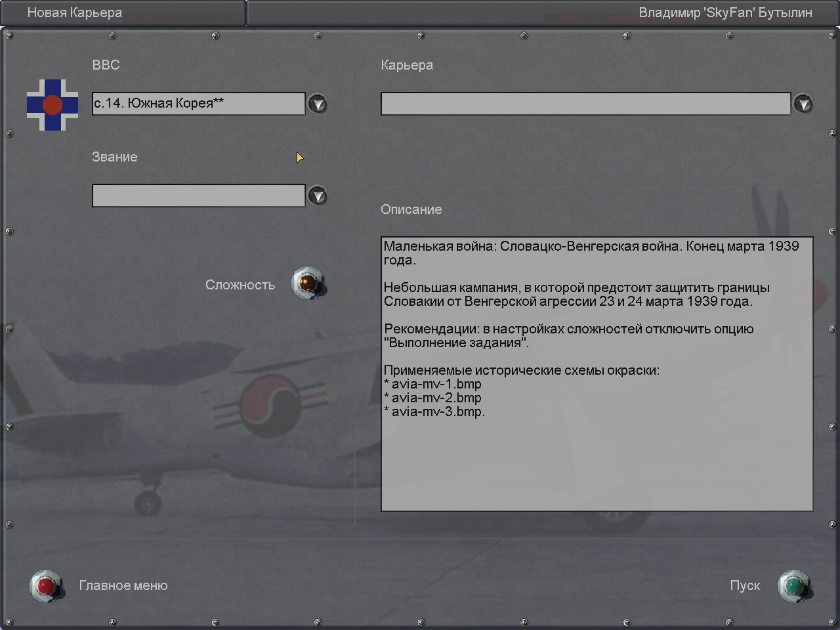Open the Звание rank dropdown arrow
Screen dimensions: 840x630
tap(318, 196)
